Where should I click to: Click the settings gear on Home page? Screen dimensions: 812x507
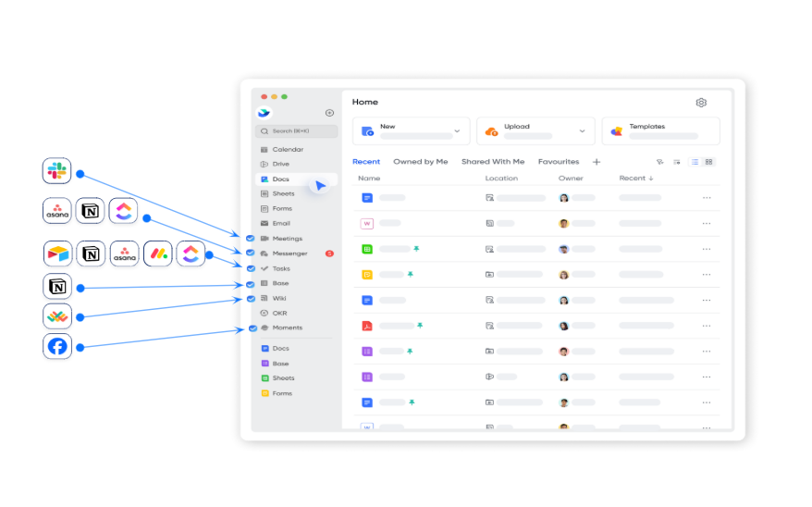701,103
